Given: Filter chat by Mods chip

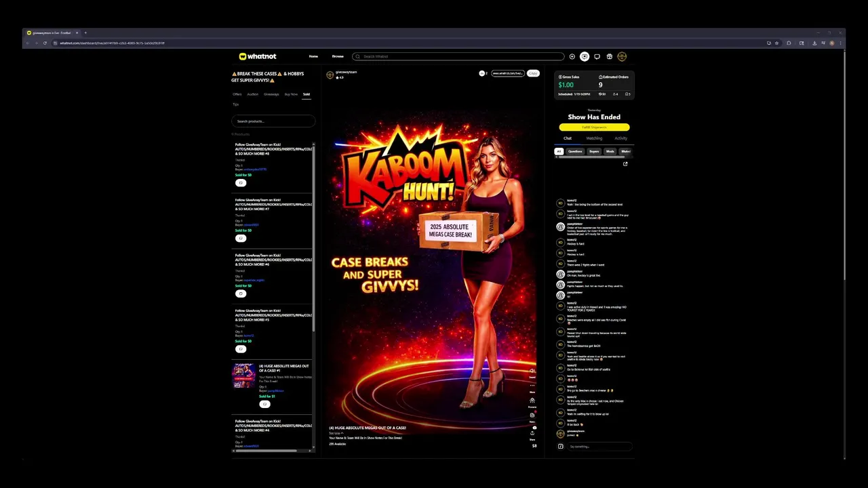Looking at the screenshot, I should click(x=610, y=152).
